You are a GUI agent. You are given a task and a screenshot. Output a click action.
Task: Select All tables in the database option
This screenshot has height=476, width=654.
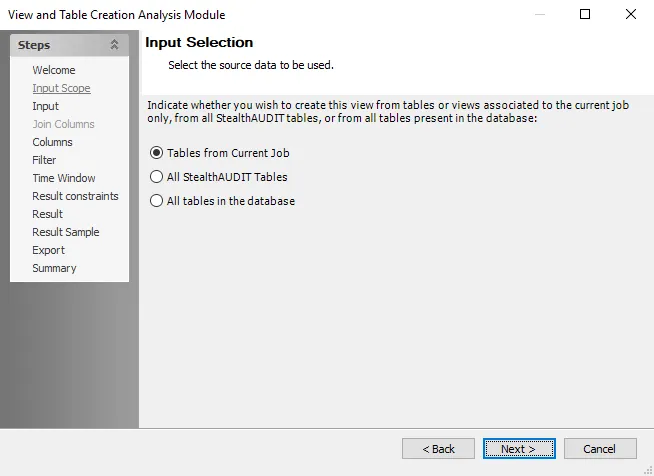[222, 201]
